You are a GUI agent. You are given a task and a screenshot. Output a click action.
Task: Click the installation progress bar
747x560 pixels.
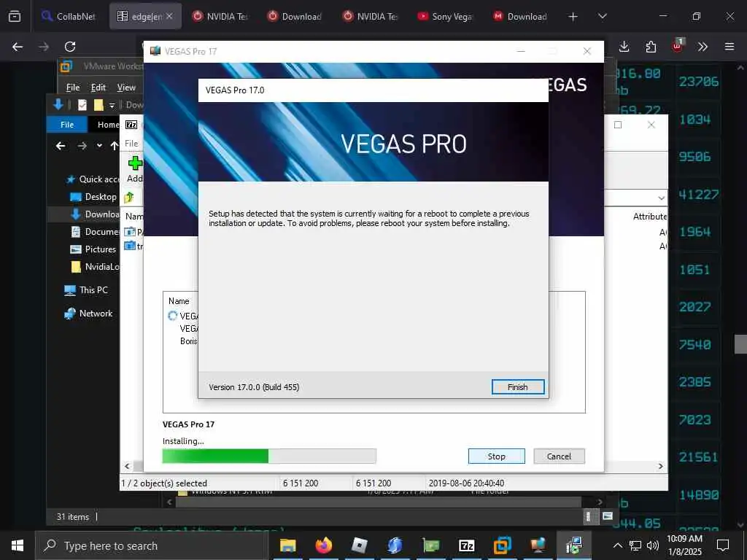pyautogui.click(x=269, y=456)
